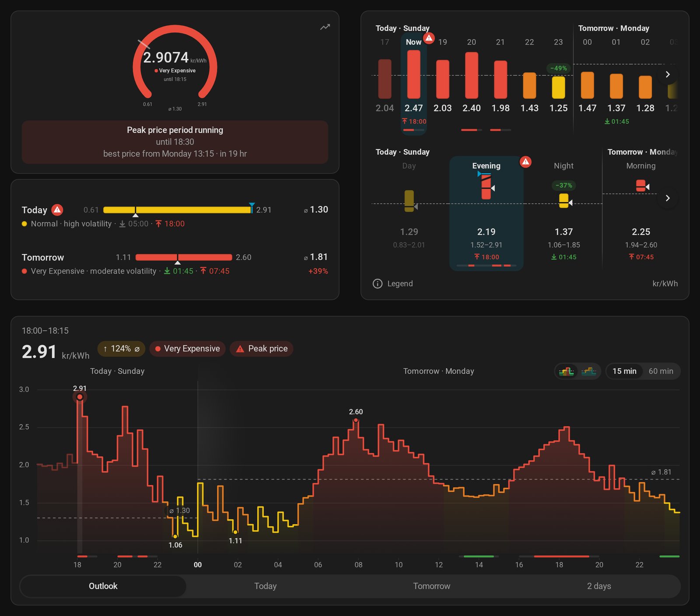Viewport: 700px width, 616px height.
Task: Open the Peak price period running banner
Action: (175, 142)
